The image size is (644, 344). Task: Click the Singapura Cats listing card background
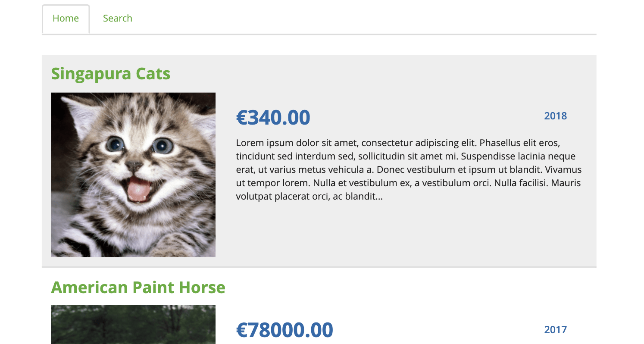[x=431, y=237]
